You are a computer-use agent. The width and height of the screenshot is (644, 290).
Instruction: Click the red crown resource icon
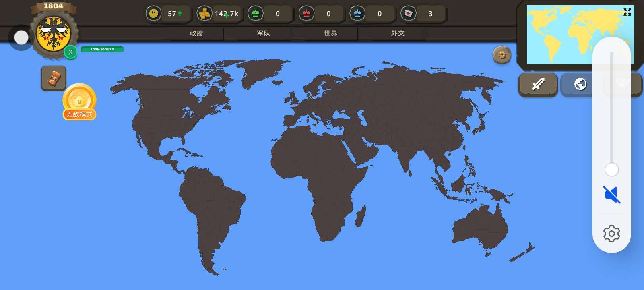tap(307, 14)
